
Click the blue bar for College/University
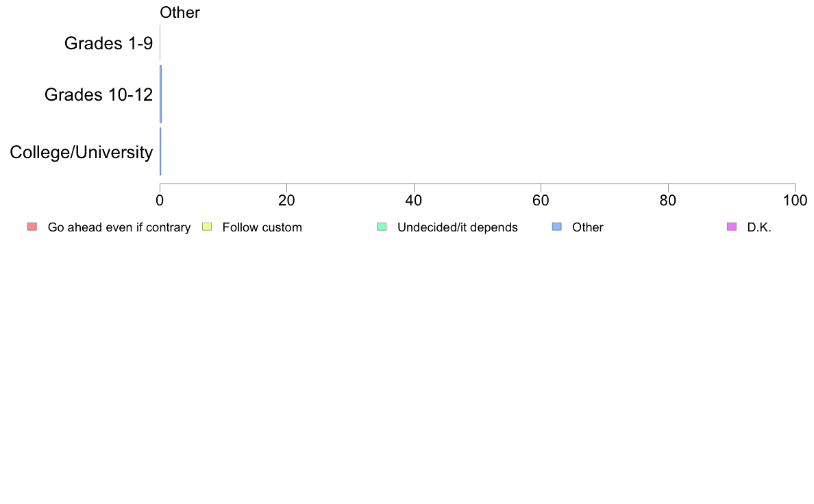point(160,151)
